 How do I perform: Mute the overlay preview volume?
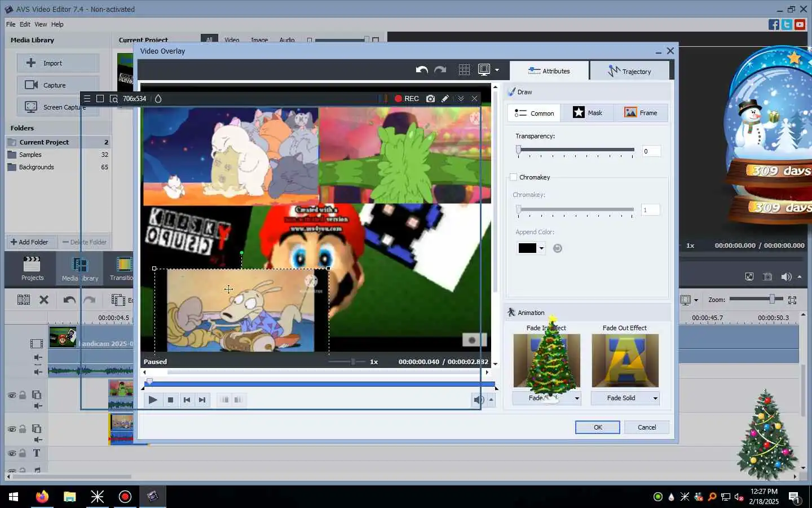click(479, 400)
